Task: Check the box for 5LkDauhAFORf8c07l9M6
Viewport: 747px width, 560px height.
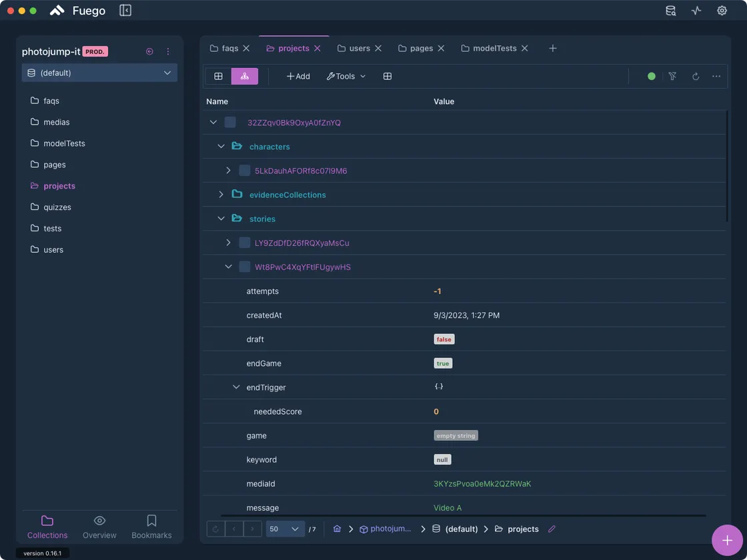Action: (x=244, y=171)
